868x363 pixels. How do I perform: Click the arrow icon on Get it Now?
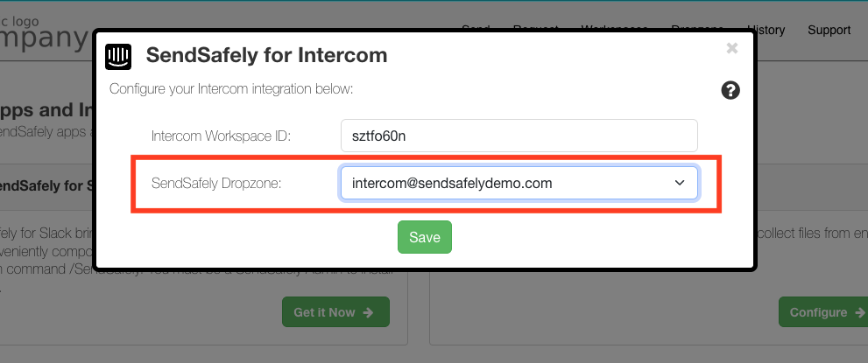[368, 312]
